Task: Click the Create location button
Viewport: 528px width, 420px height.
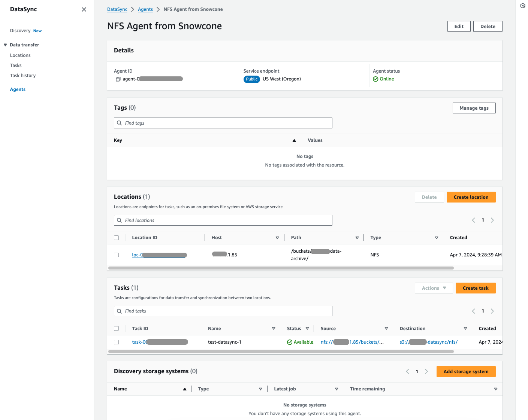Action: (471, 197)
